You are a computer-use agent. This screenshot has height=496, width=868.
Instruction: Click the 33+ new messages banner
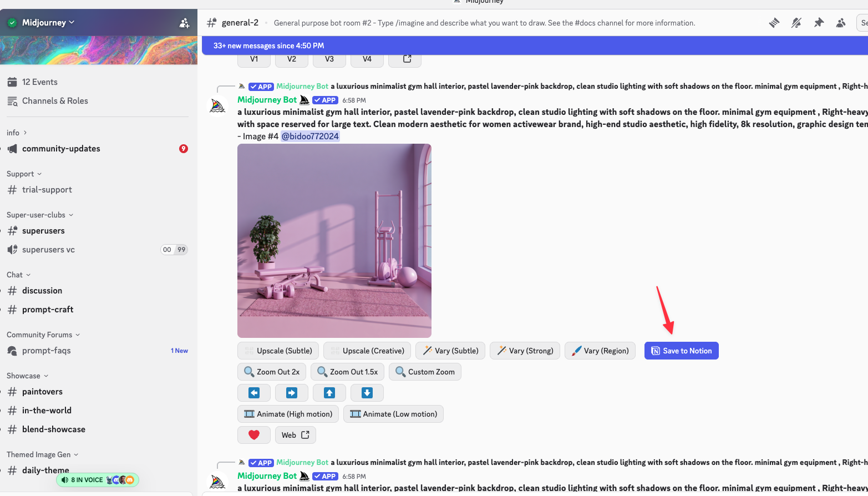(535, 45)
